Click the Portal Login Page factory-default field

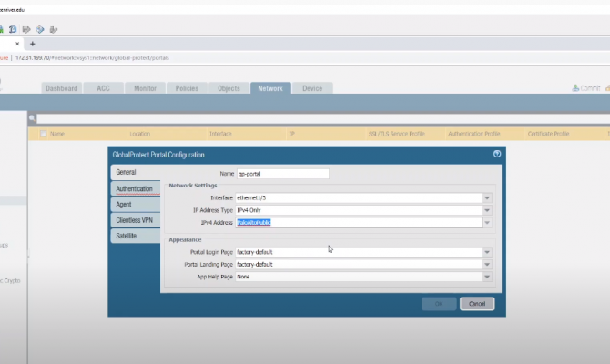click(x=359, y=252)
